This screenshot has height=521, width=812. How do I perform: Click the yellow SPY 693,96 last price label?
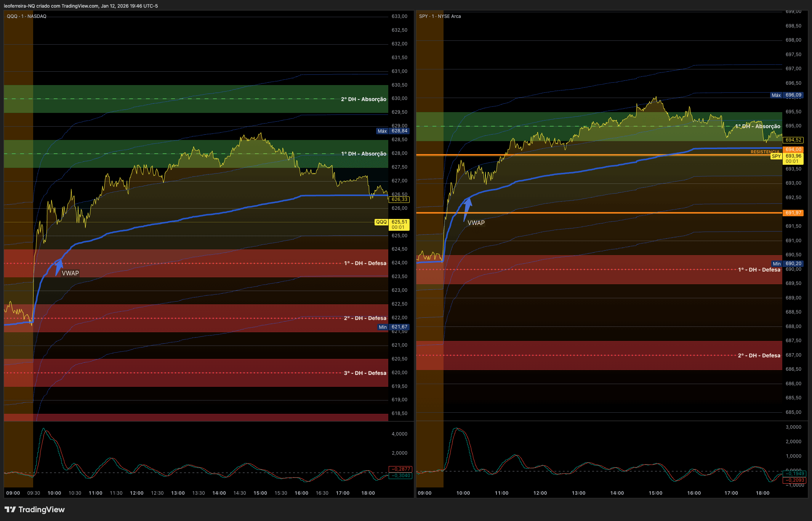coord(786,159)
